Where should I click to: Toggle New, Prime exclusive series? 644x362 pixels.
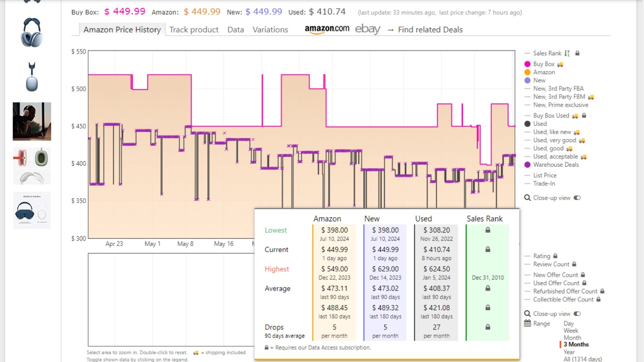(560, 105)
